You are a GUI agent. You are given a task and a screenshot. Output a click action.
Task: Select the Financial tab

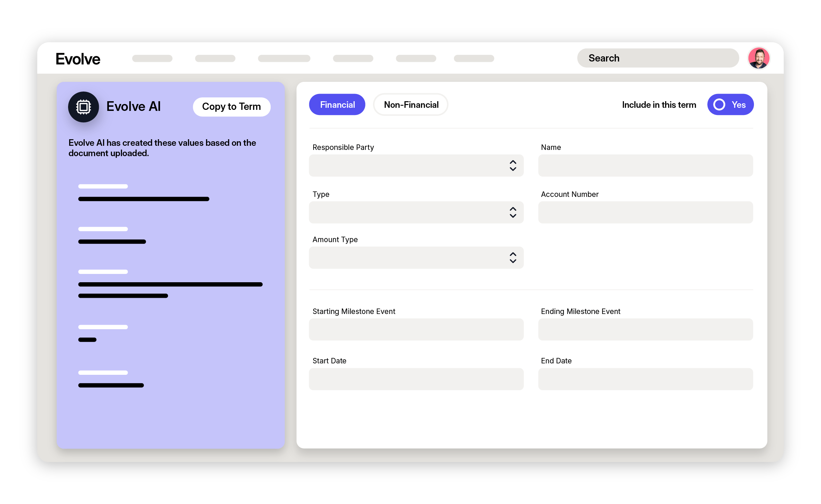337,104
